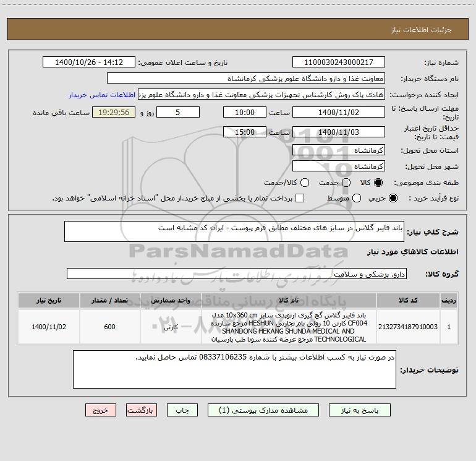Click the گروه کالا field دارو، پزشکی و سلامت
This screenshot has height=461, width=476.
(x=237, y=274)
